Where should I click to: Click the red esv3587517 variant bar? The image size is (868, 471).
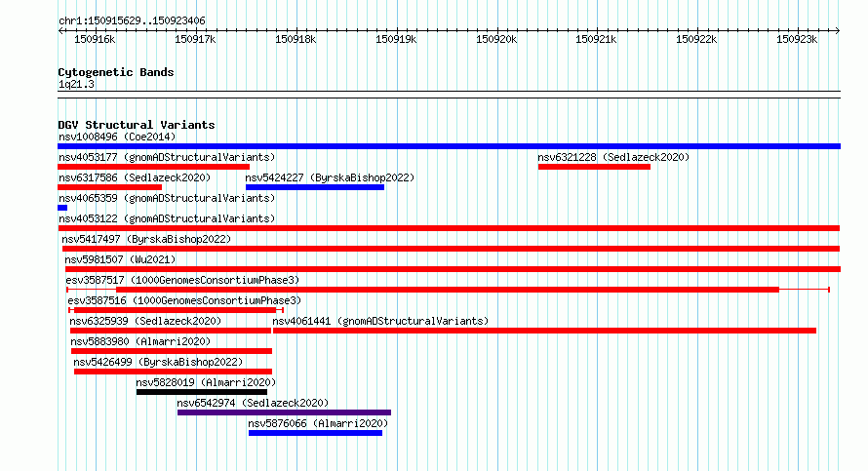[448, 290]
